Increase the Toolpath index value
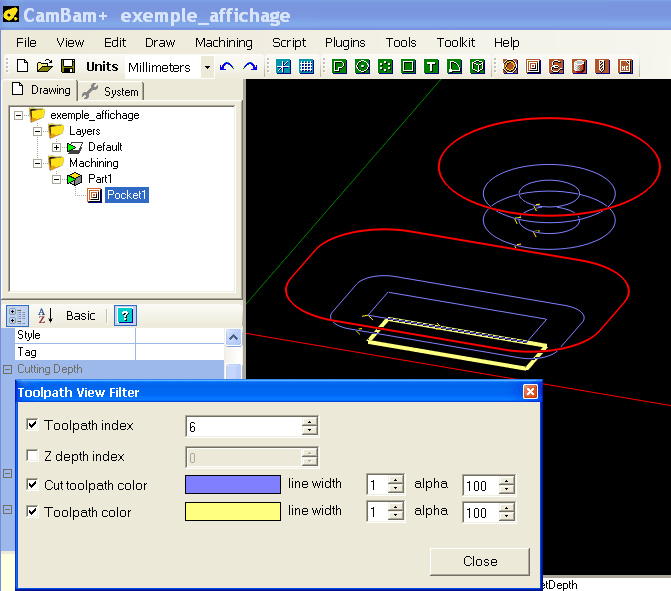Viewport: 671px width, 591px height. pyautogui.click(x=309, y=422)
